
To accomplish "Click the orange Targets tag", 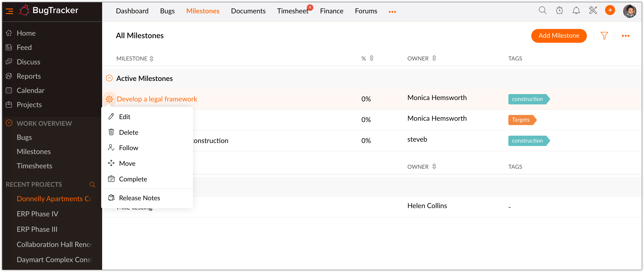I will click(x=521, y=120).
